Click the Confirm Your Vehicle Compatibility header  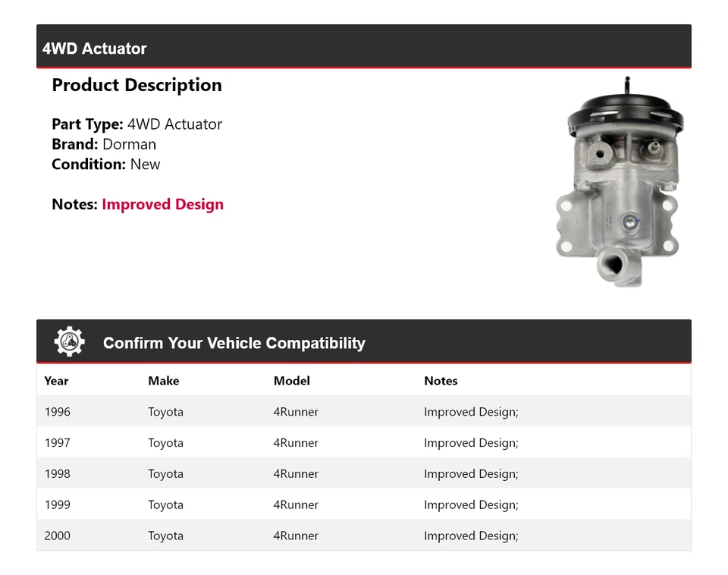(234, 343)
